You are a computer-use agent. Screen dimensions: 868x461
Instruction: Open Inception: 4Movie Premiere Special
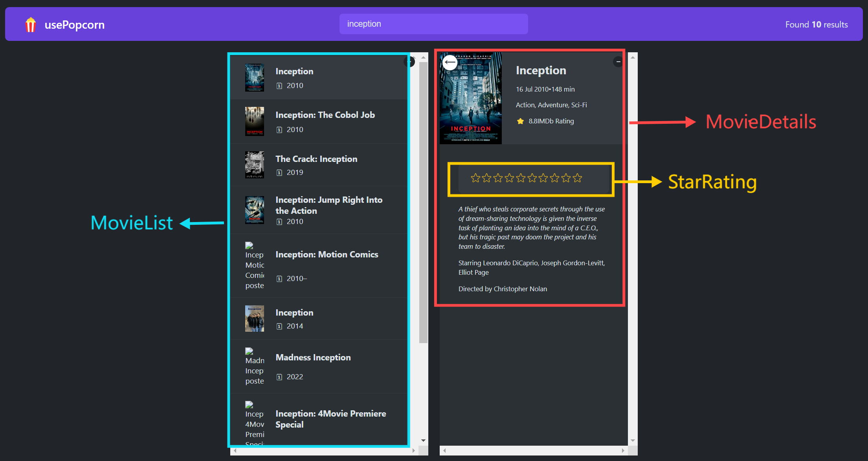point(319,419)
